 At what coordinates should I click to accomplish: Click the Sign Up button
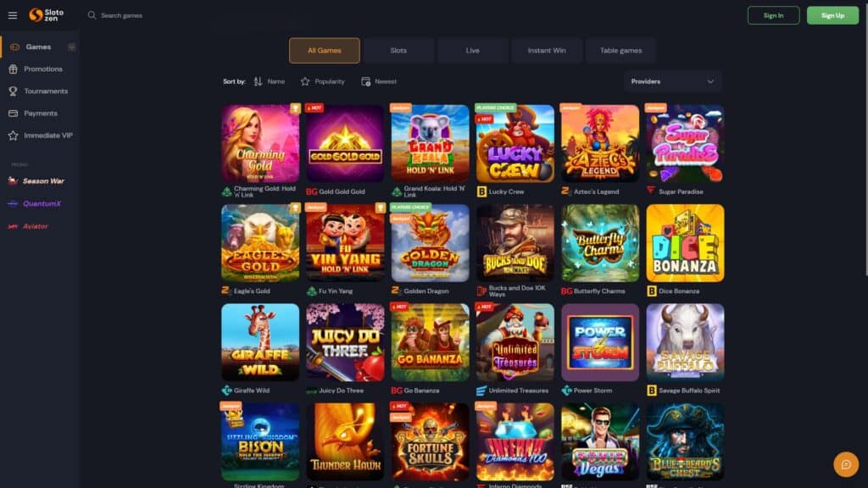(832, 15)
